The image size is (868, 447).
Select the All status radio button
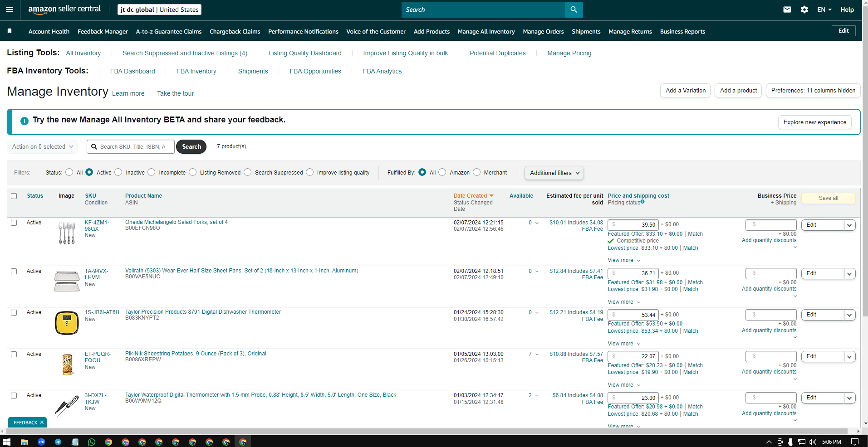69,172
